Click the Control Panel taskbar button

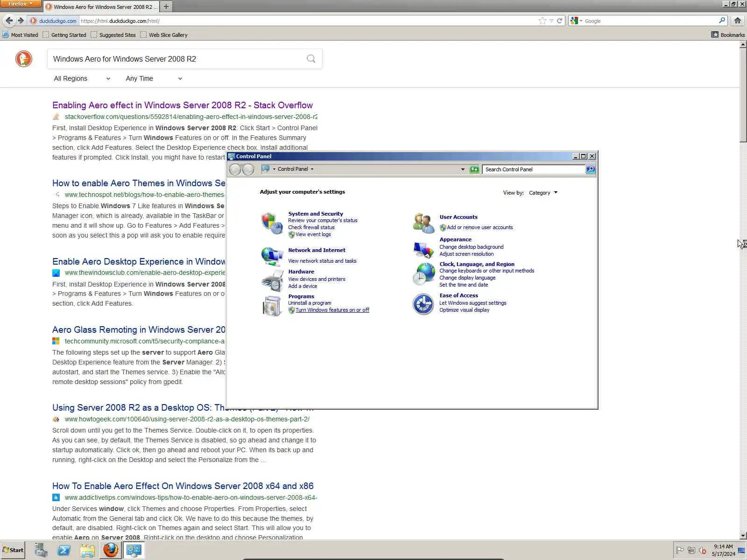(134, 550)
